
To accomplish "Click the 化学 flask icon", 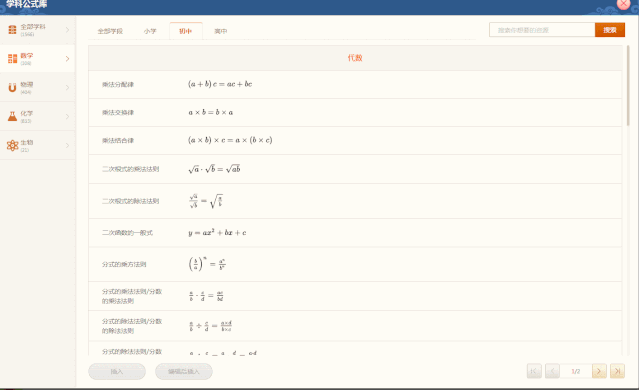I will 12,117.
